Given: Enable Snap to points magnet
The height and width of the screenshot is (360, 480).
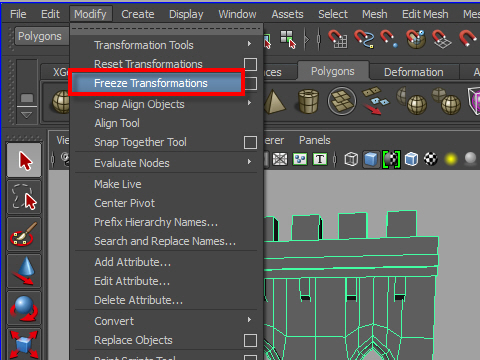Looking at the screenshot, I should pos(389,39).
